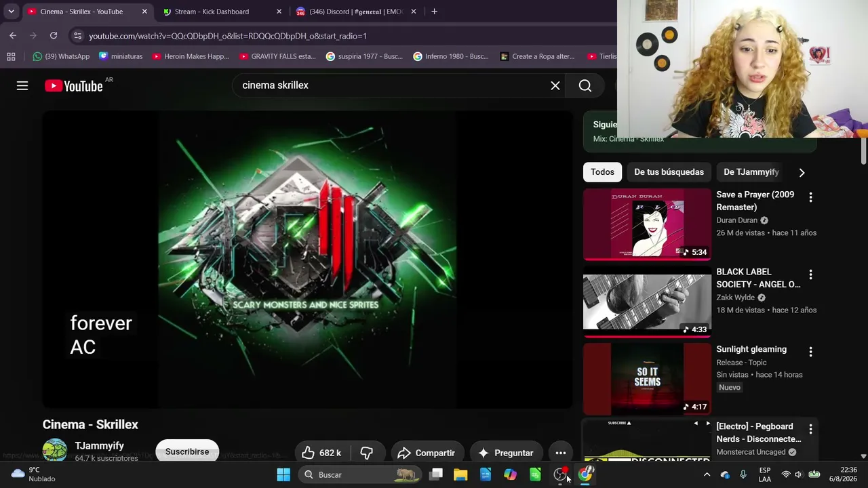Open the Windows Start menu
The height and width of the screenshot is (488, 868).
click(x=283, y=474)
